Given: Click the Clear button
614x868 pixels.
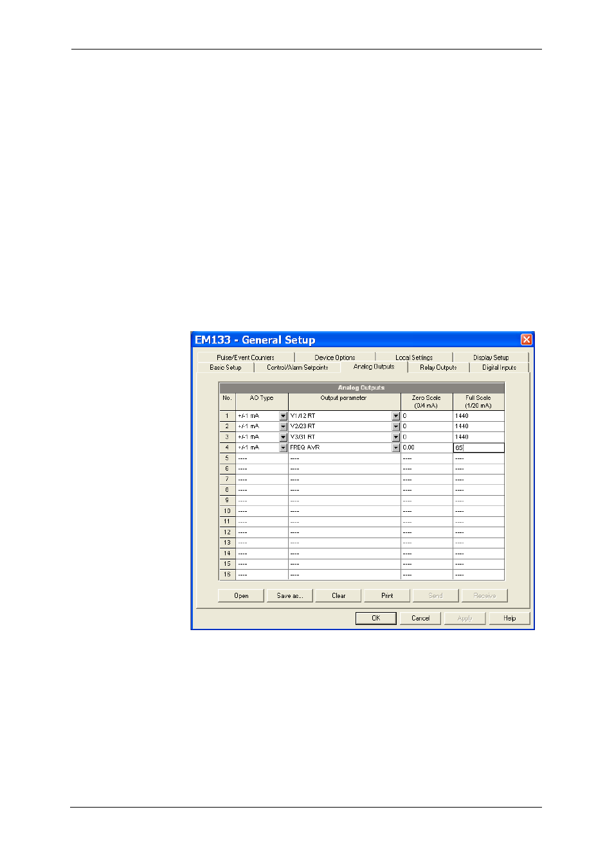Looking at the screenshot, I should pos(339,596).
